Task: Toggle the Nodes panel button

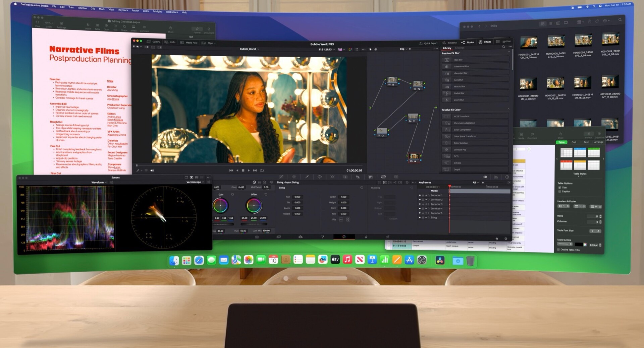Action: (x=468, y=43)
